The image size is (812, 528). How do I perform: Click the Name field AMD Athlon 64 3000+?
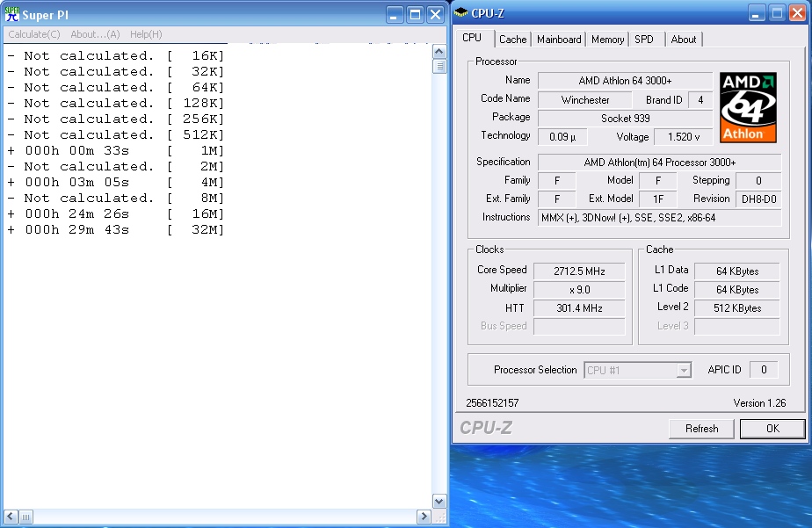(625, 81)
